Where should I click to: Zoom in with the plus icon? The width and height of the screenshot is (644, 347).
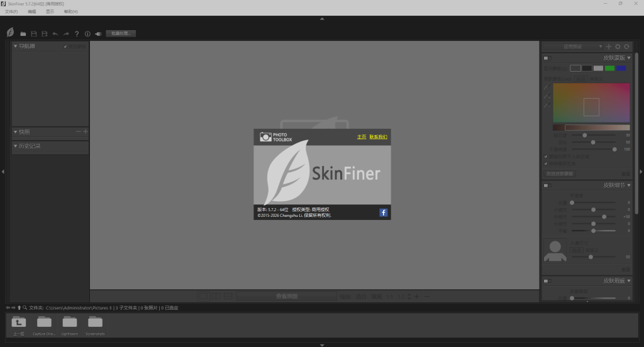click(416, 296)
